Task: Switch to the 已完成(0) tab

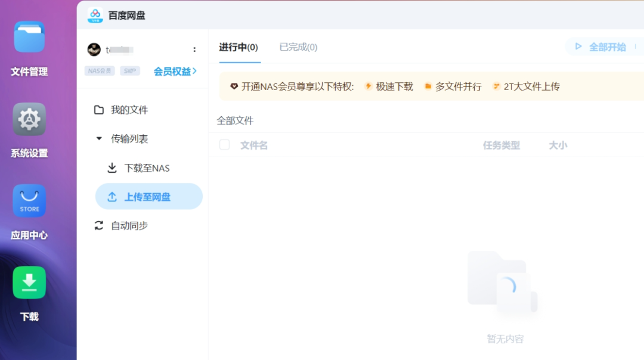Action: pyautogui.click(x=298, y=47)
